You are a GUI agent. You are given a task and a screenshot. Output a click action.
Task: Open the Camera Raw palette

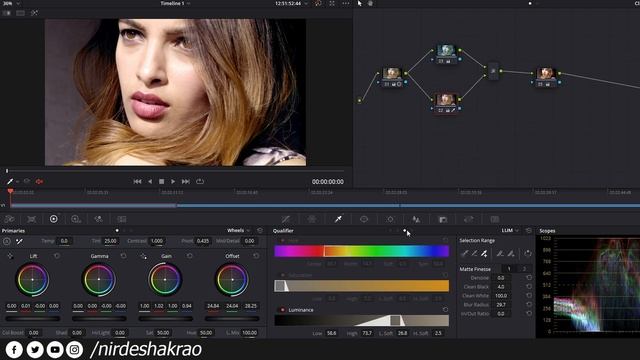click(9, 219)
